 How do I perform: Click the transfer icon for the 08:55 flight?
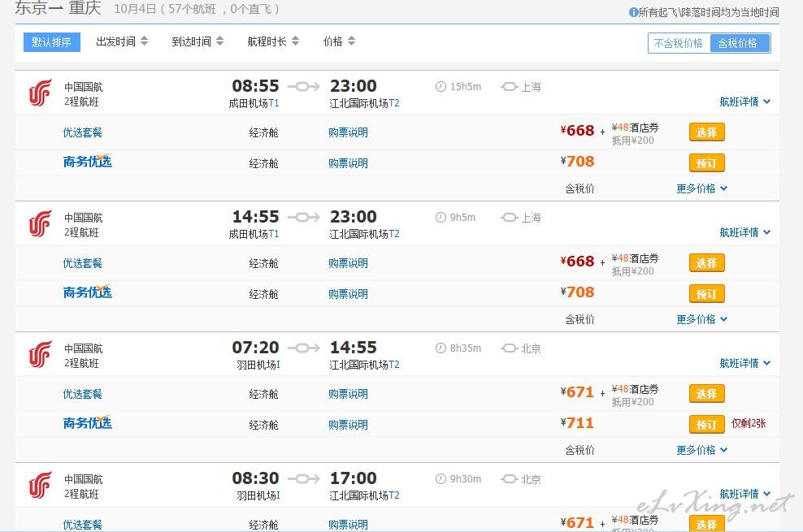(x=509, y=87)
